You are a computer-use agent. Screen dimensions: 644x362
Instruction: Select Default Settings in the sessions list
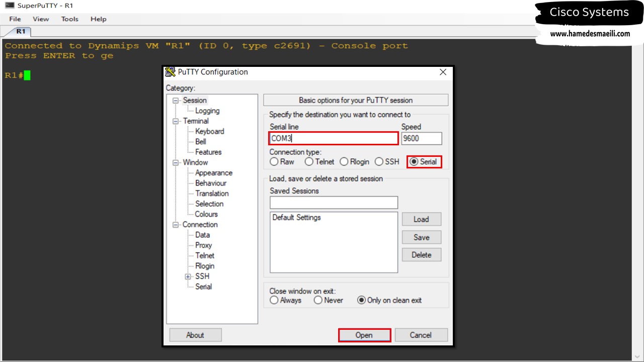297,218
